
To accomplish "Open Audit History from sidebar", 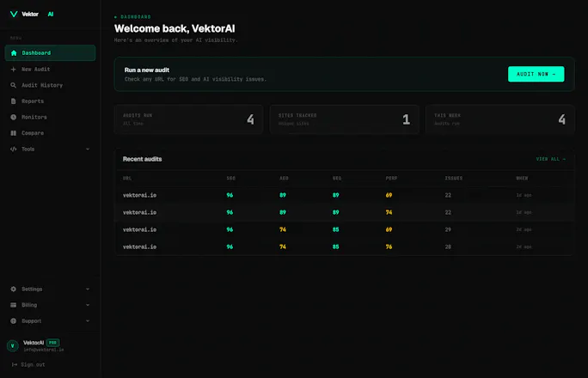I will click(x=50, y=85).
